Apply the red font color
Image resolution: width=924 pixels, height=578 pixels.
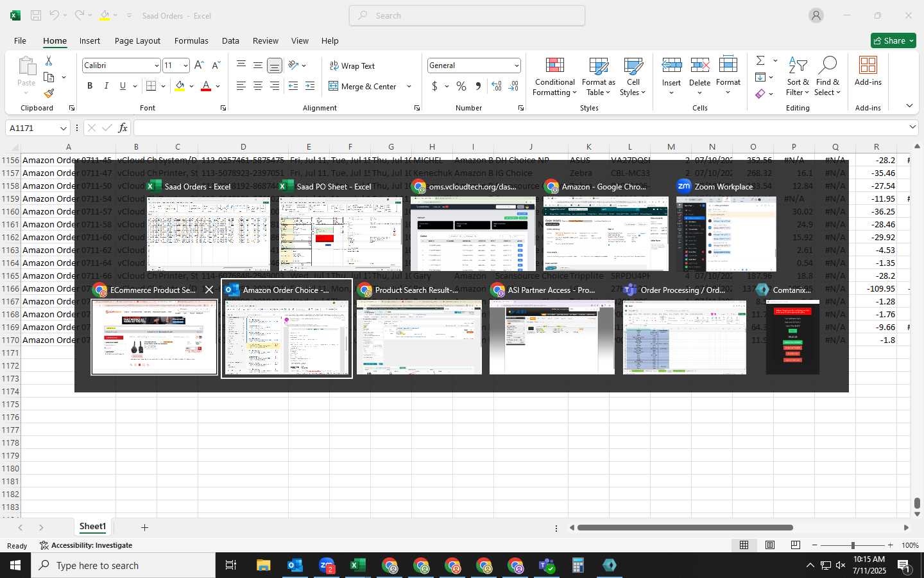(x=206, y=86)
